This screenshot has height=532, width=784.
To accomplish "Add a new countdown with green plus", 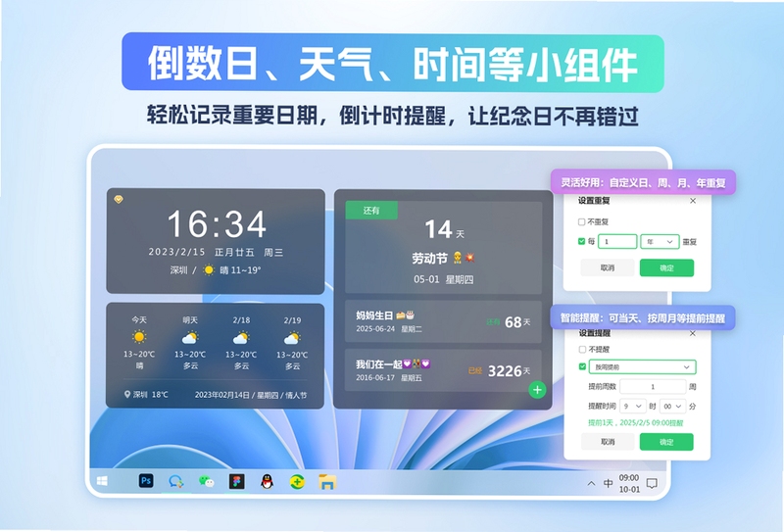I will pos(537,390).
